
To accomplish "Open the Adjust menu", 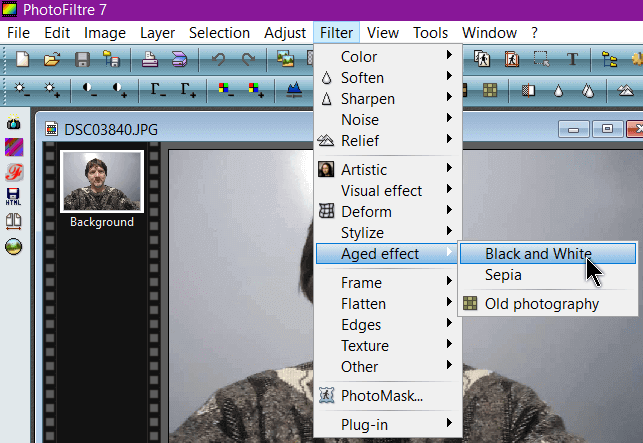I will (285, 33).
